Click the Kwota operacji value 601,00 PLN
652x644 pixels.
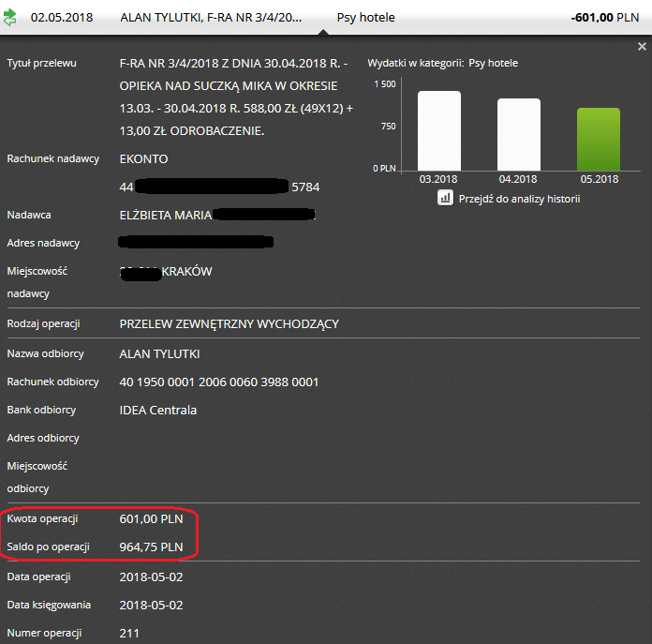tap(151, 518)
